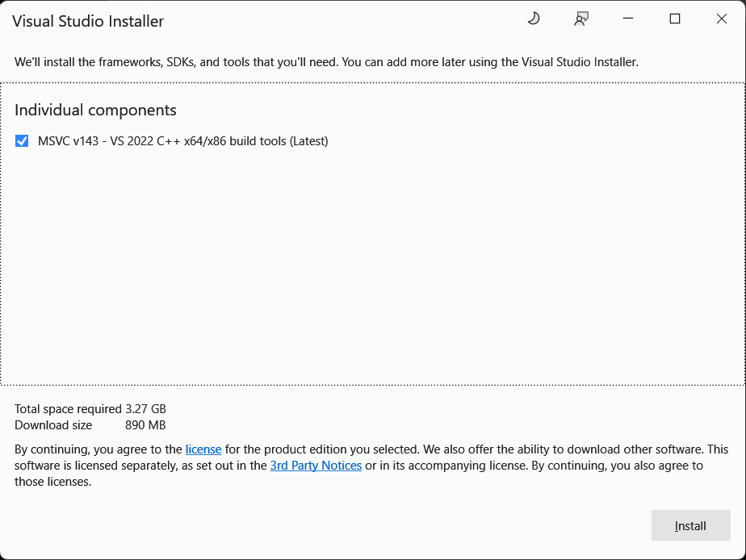
Task: Click the MSVC v143 C++ build tools label
Action: [182, 141]
